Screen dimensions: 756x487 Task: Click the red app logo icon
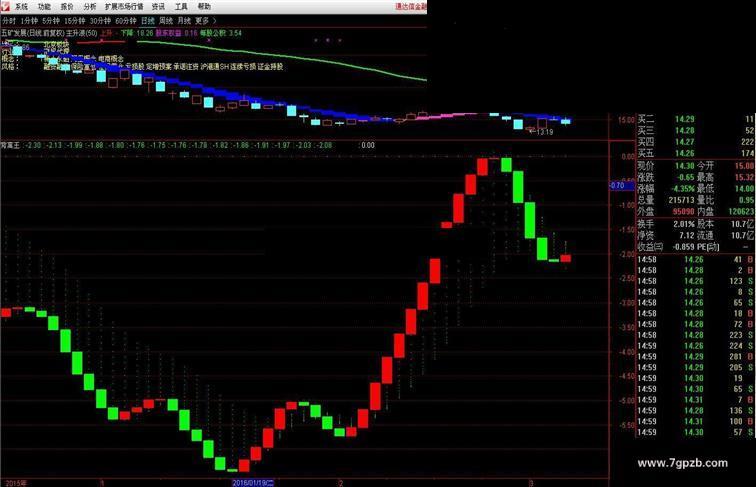pyautogui.click(x=5, y=6)
